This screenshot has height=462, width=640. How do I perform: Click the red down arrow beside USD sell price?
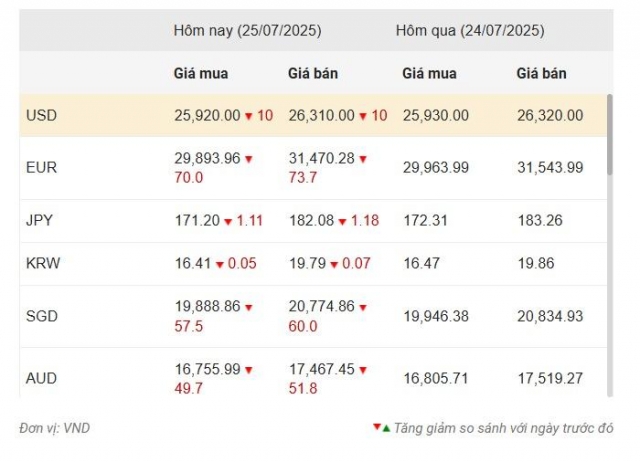[x=363, y=116]
